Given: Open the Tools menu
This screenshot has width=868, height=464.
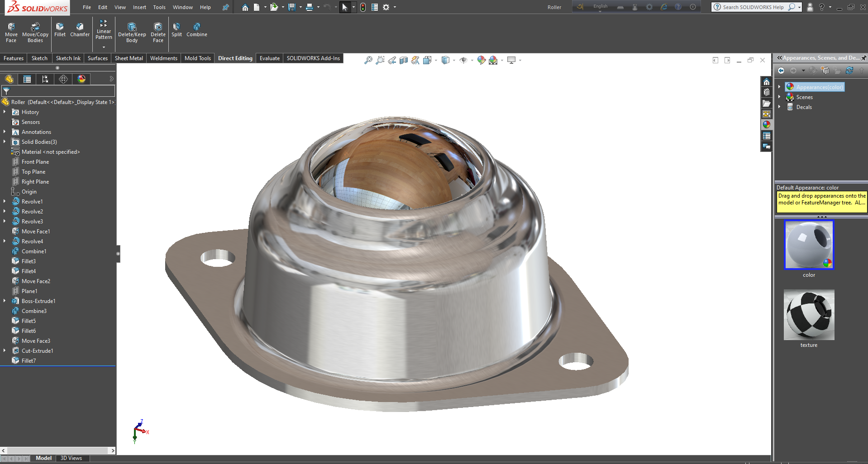Looking at the screenshot, I should coord(159,7).
